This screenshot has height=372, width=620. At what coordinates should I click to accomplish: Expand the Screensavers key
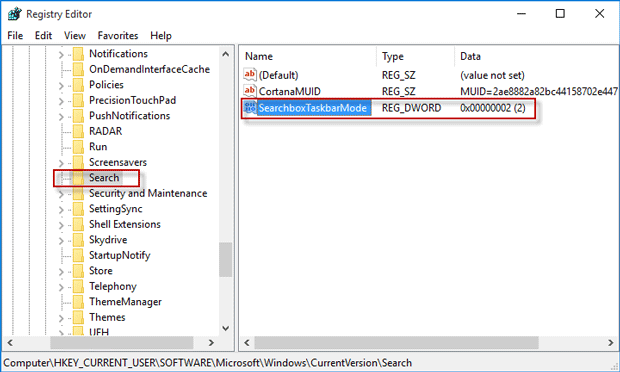coord(61,163)
